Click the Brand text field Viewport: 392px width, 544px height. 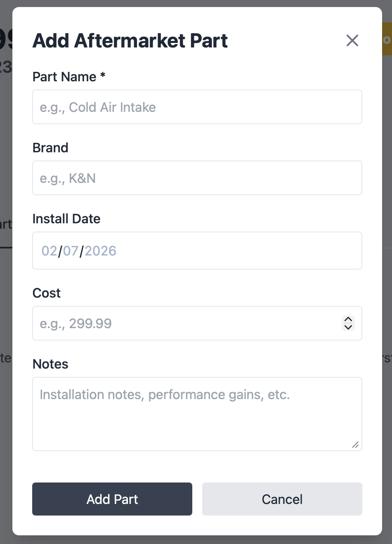[197, 178]
